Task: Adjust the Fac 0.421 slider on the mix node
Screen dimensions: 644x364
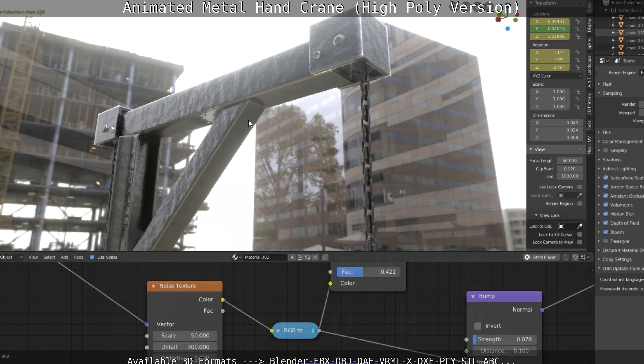Action: point(368,272)
